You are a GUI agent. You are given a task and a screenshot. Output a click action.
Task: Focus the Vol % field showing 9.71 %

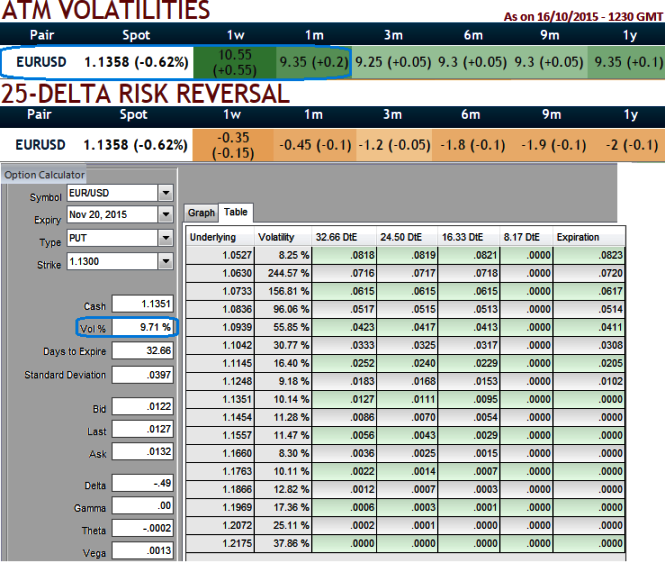point(144,327)
